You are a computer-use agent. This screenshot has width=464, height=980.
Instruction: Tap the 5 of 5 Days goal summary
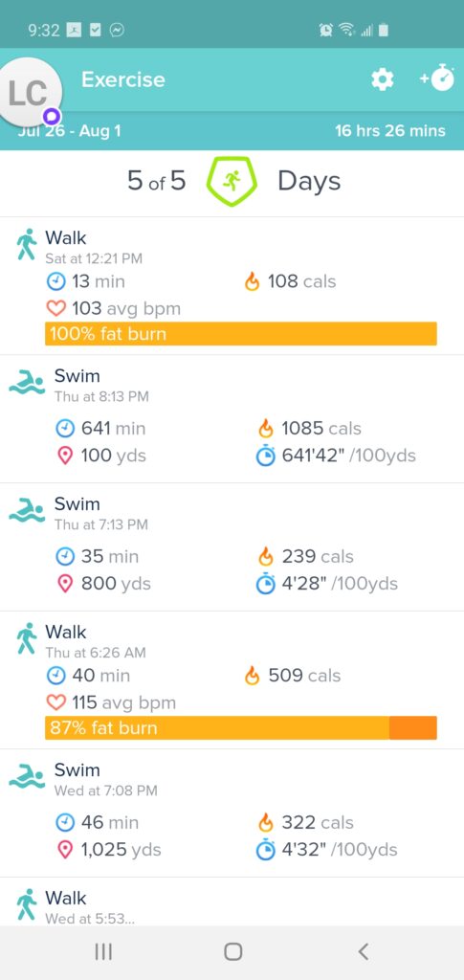[x=233, y=181]
